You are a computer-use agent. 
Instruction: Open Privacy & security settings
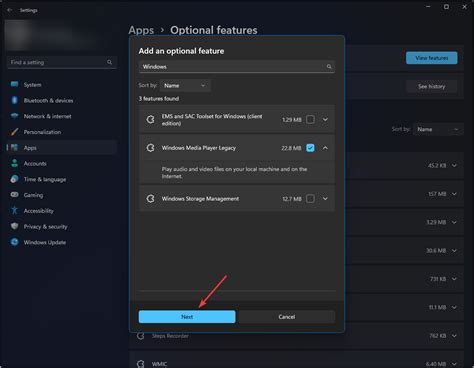[62, 227]
